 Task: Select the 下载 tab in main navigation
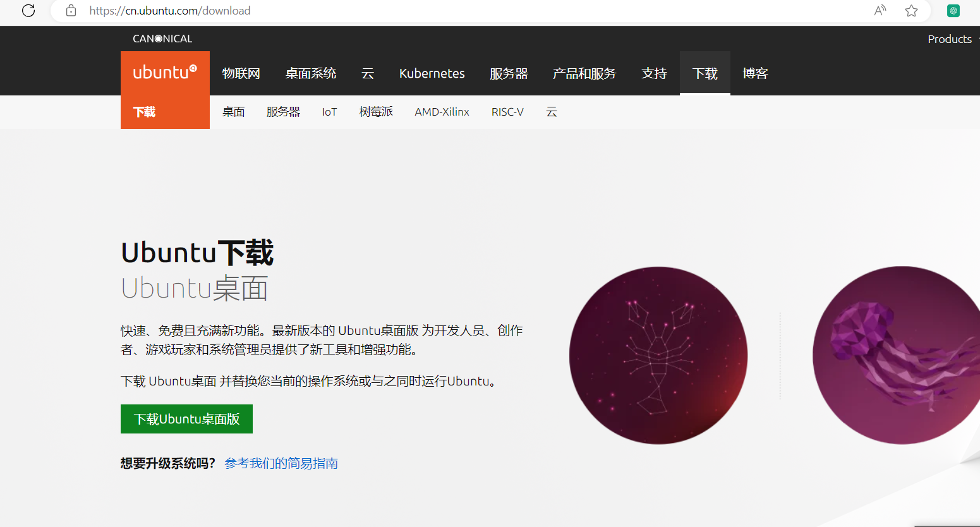point(705,73)
